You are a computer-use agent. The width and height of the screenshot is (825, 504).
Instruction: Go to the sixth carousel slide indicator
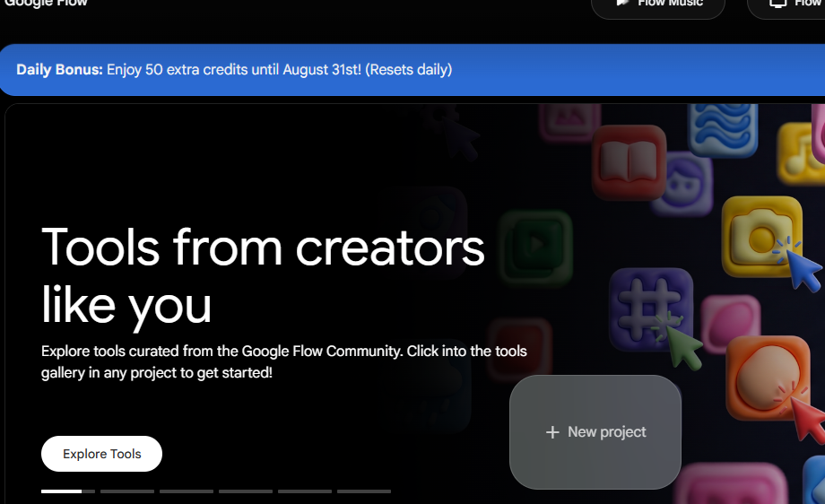(364, 491)
